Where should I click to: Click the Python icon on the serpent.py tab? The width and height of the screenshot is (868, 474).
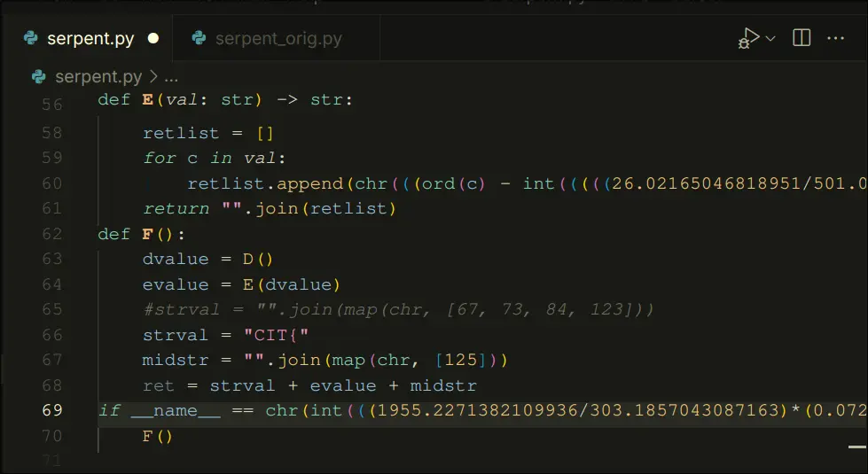click(32, 38)
